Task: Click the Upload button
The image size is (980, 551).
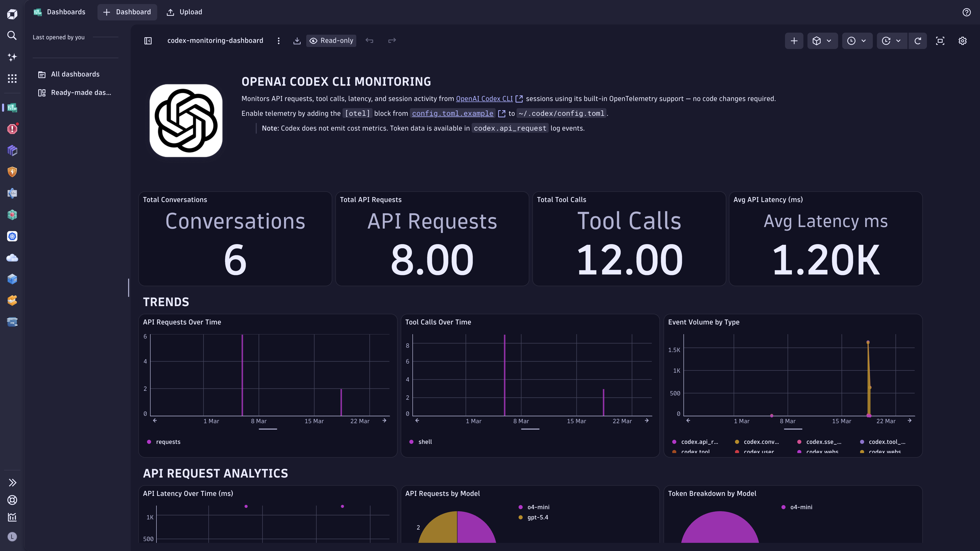Action: [185, 12]
